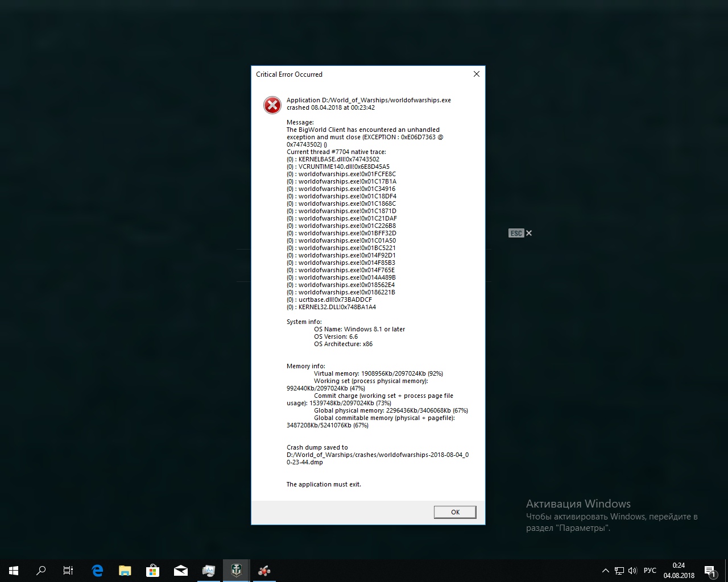
Task: Click the ESC label behind the dialog
Action: click(516, 233)
